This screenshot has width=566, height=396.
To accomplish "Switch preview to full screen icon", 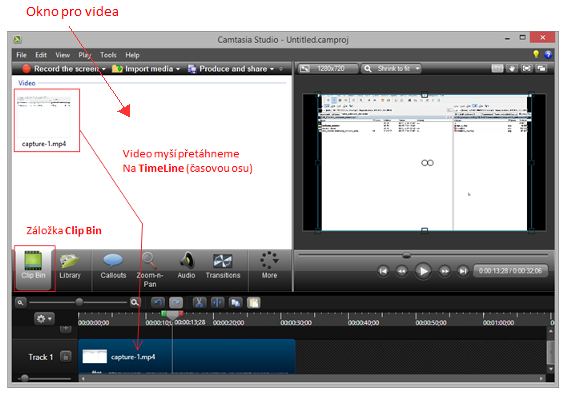I will pos(527,68).
